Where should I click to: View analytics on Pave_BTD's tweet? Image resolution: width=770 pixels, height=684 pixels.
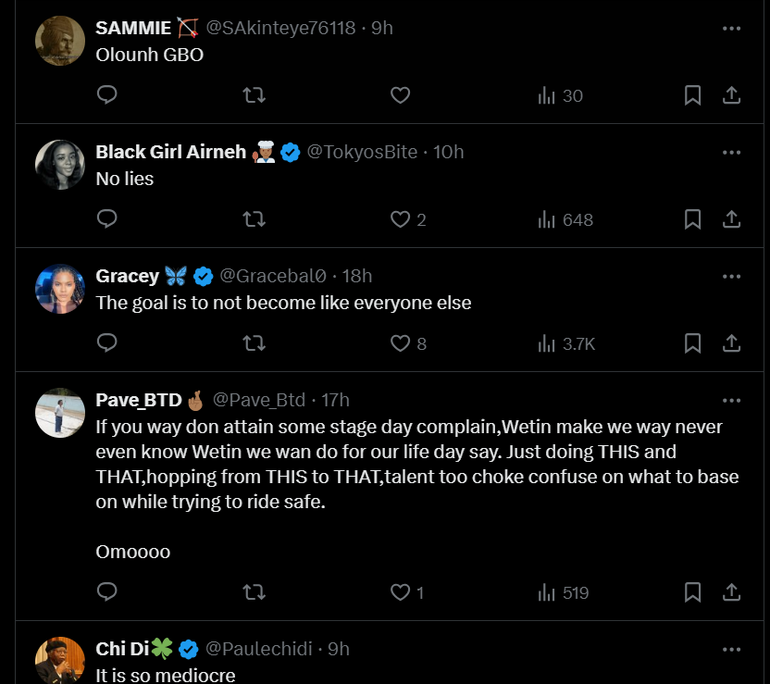click(x=563, y=593)
